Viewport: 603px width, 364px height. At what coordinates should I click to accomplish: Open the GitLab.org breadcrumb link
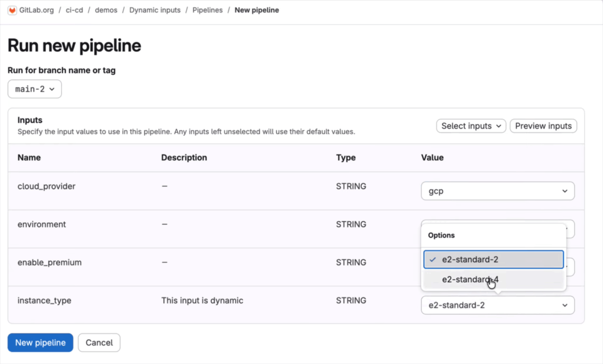point(35,10)
